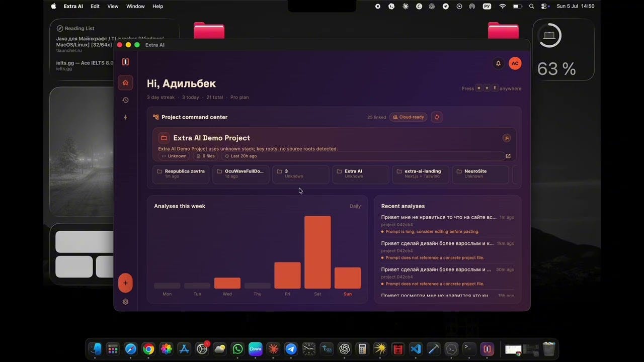Open WhatsApp from the Dock

coord(237,349)
